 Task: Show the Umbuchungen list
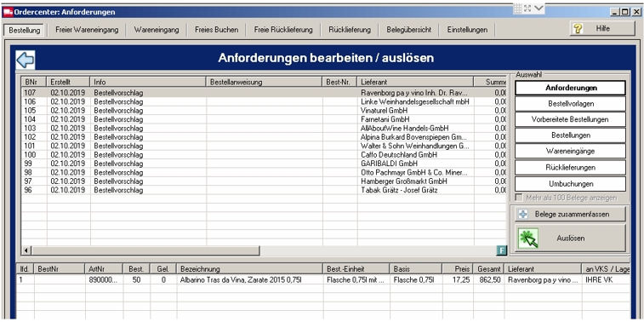[570, 184]
